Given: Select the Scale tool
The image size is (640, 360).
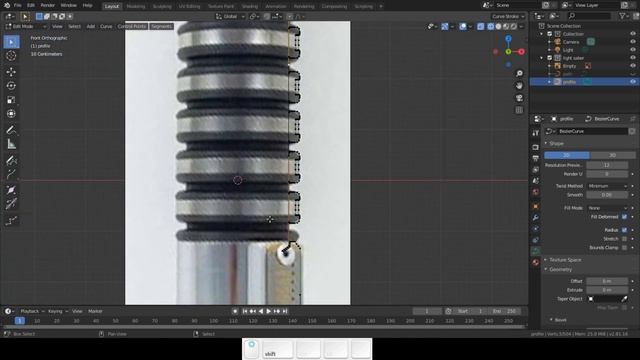Looking at the screenshot, I should (11, 100).
